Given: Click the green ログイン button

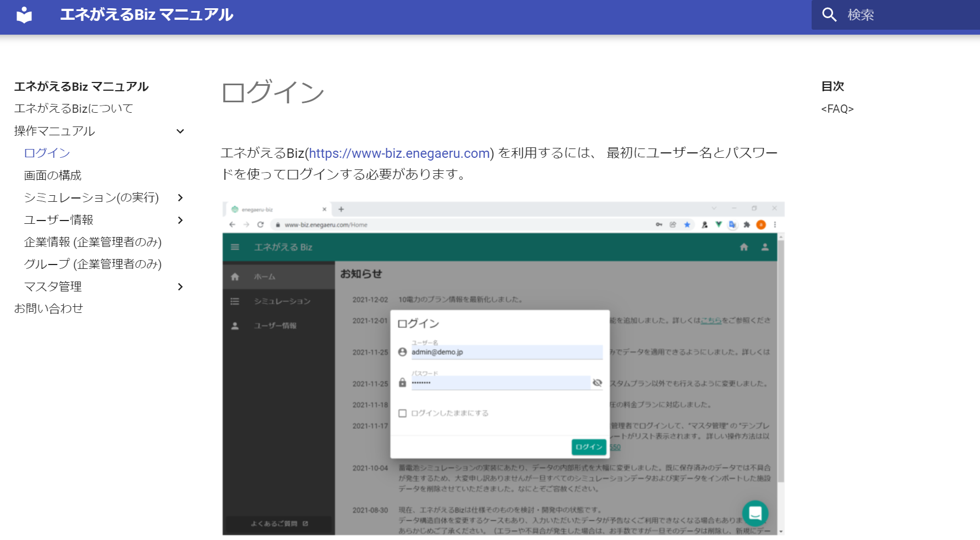Looking at the screenshot, I should tap(589, 447).
